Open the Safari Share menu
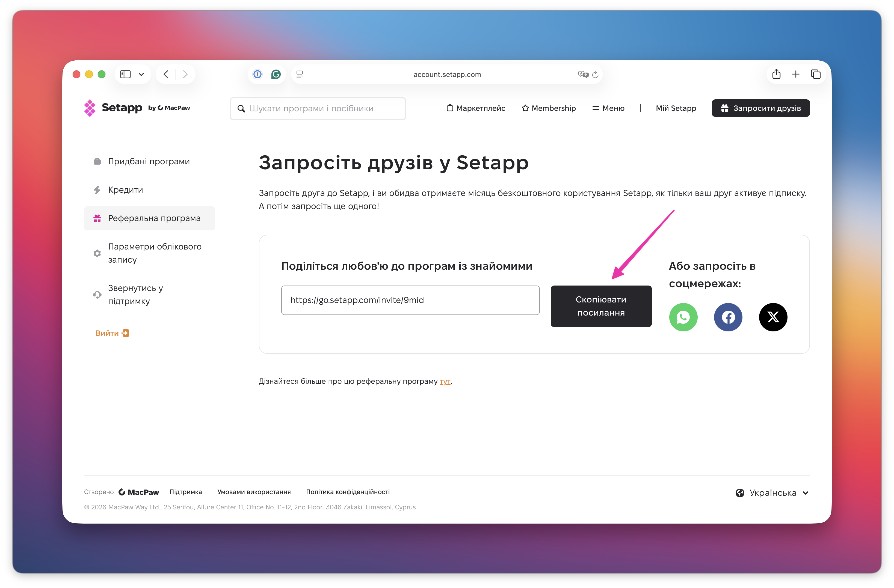This screenshot has width=894, height=588. point(776,74)
